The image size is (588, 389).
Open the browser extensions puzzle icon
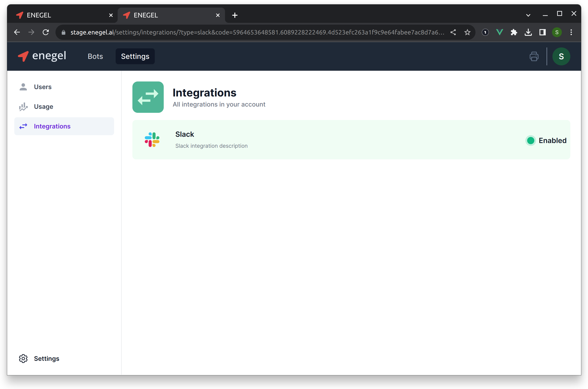514,32
